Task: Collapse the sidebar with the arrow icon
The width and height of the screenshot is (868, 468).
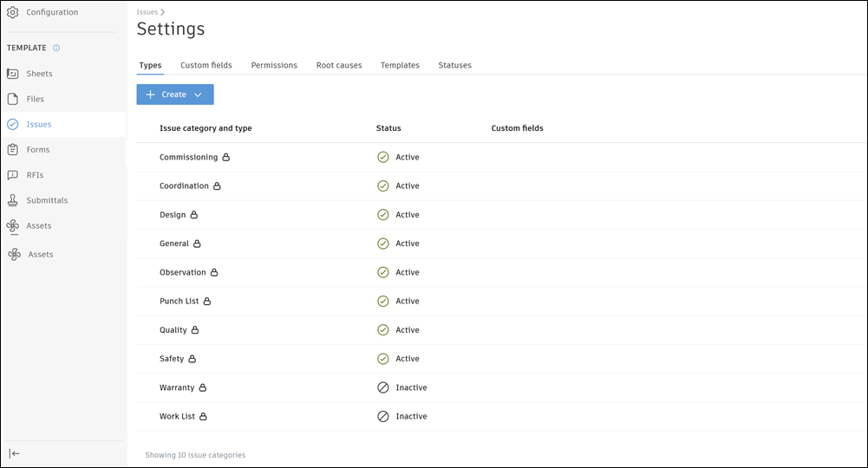Action: pos(15,453)
